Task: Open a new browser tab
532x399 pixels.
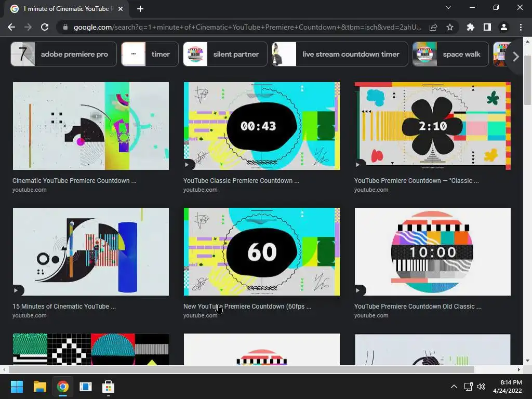Action: click(x=140, y=9)
